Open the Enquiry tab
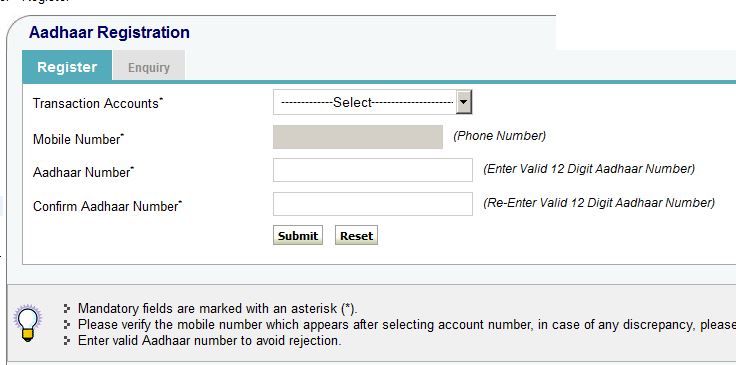The width and height of the screenshot is (736, 365). [x=149, y=67]
